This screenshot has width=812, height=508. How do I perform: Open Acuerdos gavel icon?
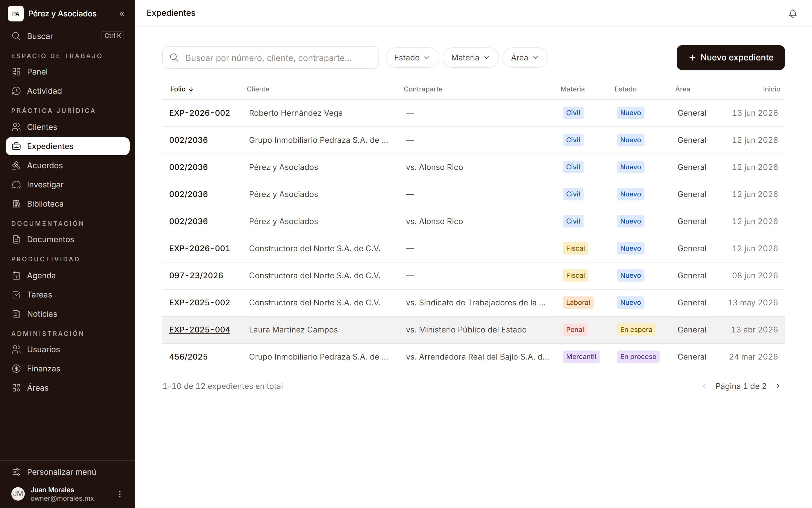tap(16, 165)
